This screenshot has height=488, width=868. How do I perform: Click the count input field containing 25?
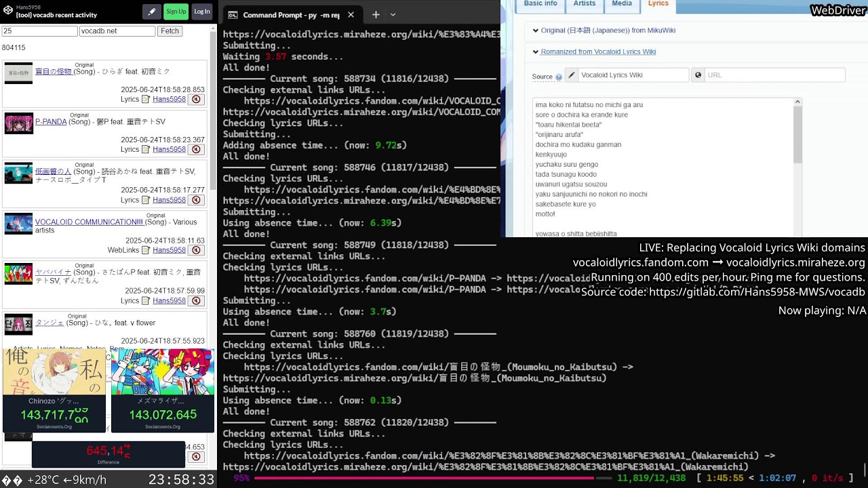pyautogui.click(x=39, y=31)
